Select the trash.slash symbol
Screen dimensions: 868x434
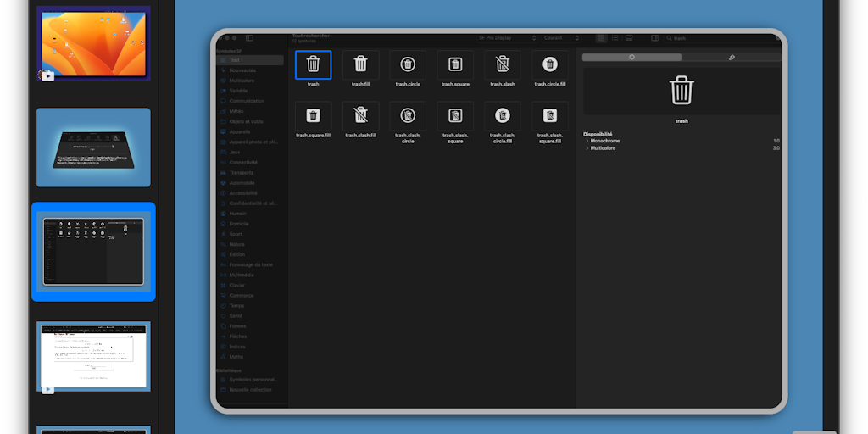(503, 64)
